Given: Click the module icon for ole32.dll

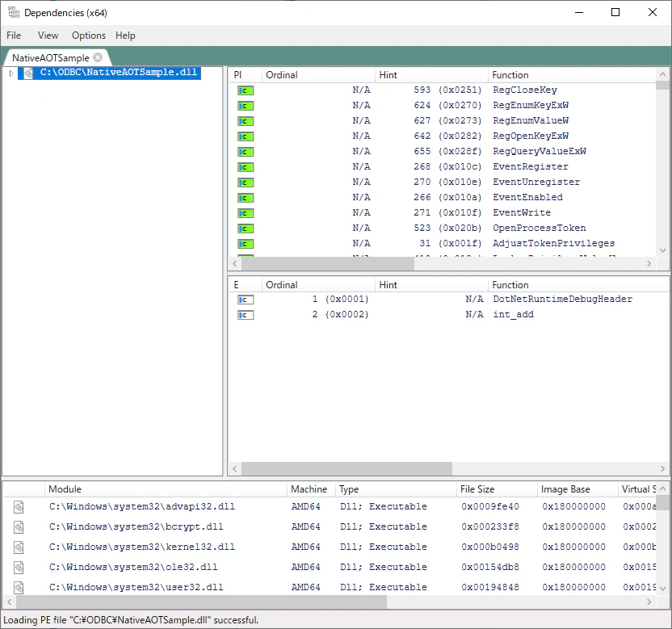Looking at the screenshot, I should click(x=19, y=568).
